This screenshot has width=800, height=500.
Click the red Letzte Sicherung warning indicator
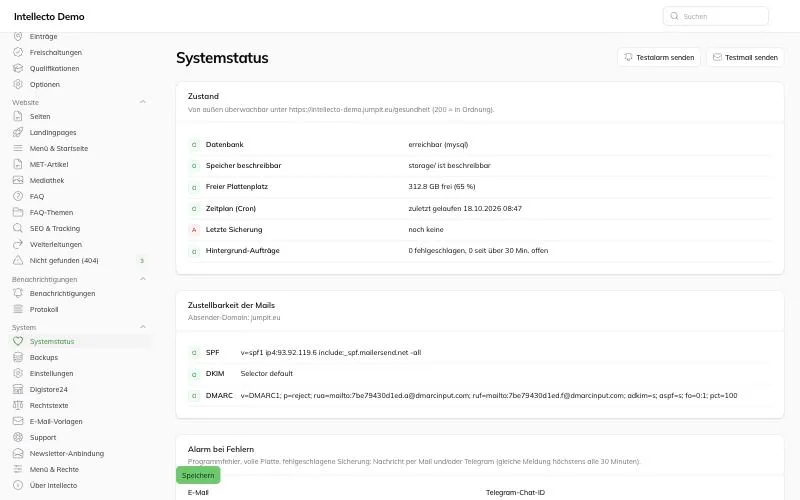(194, 230)
